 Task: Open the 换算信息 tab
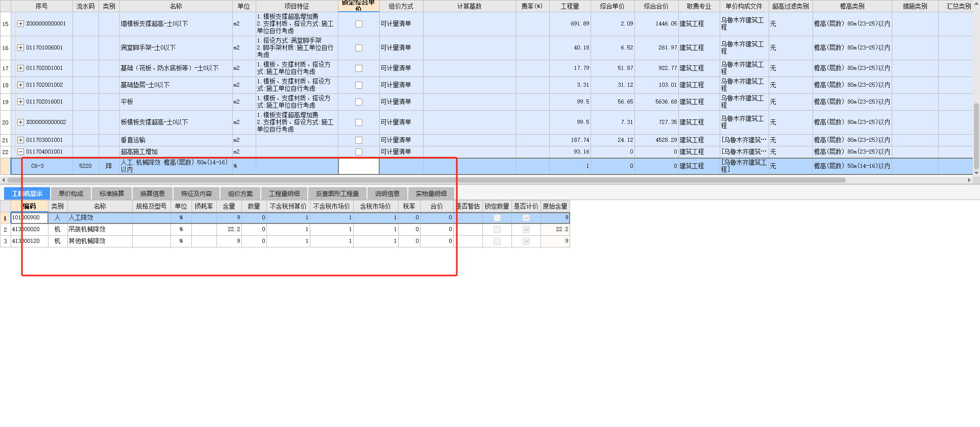[x=153, y=194]
